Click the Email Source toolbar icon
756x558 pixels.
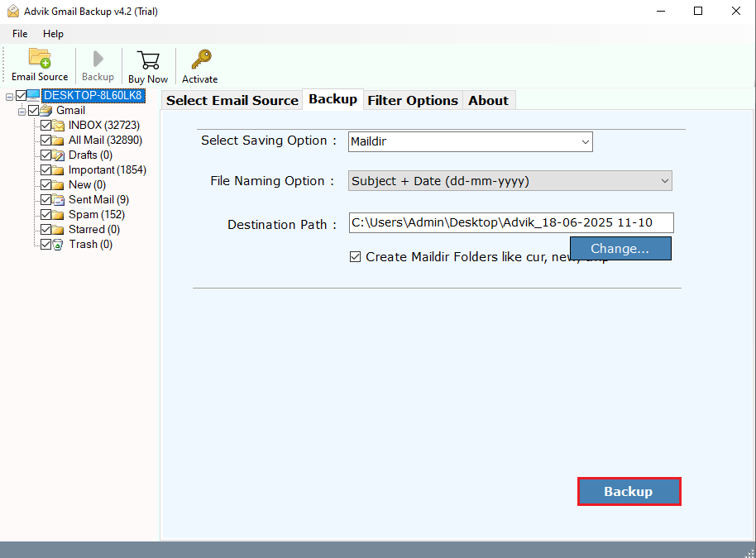point(40,58)
